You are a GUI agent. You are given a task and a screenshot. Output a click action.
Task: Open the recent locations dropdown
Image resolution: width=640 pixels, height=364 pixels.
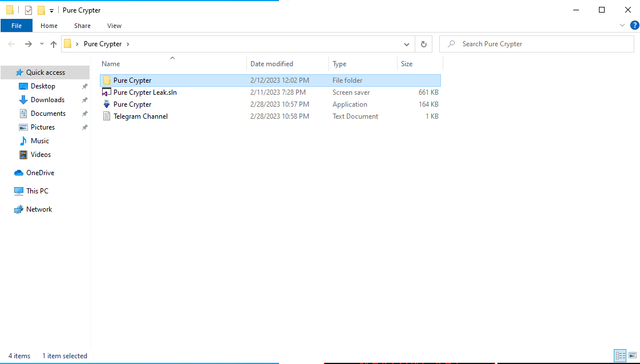(x=42, y=44)
